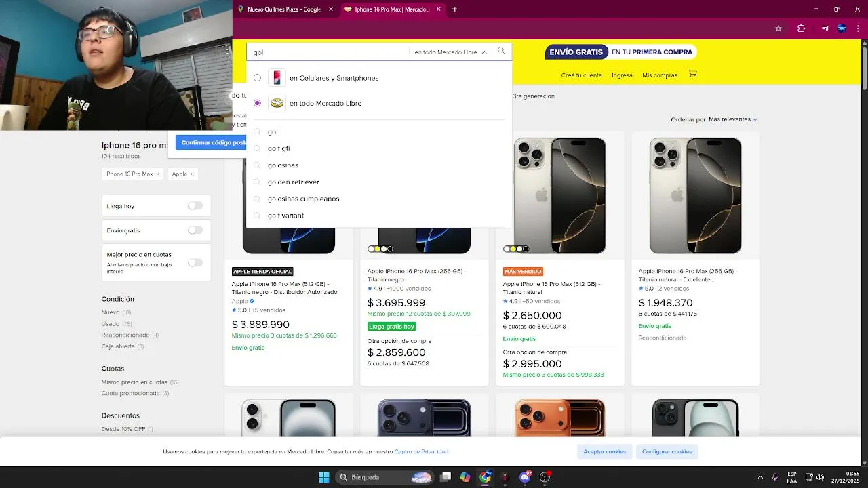Accept cookies with 'Aceptar cookies'

point(605,451)
